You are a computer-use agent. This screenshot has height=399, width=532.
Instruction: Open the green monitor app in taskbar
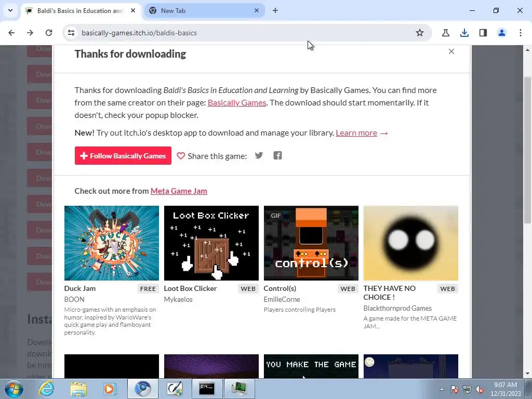pyautogui.click(x=240, y=389)
